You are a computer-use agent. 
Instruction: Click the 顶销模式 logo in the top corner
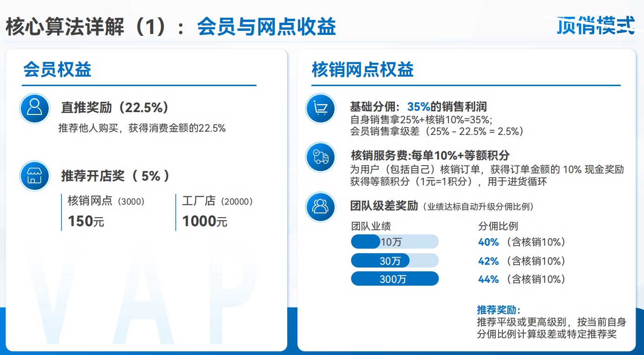(595, 26)
